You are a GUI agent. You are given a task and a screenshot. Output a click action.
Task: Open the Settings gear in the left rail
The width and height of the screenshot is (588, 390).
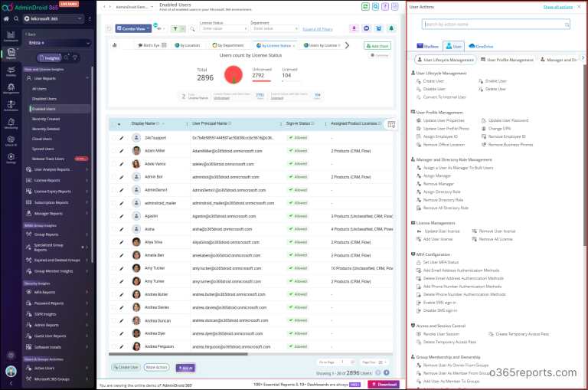(x=11, y=158)
